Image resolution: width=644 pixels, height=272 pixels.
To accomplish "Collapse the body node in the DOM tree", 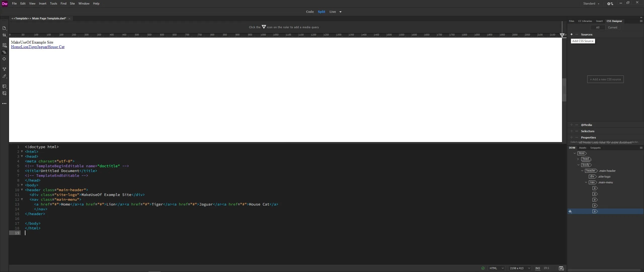I will click(x=579, y=165).
